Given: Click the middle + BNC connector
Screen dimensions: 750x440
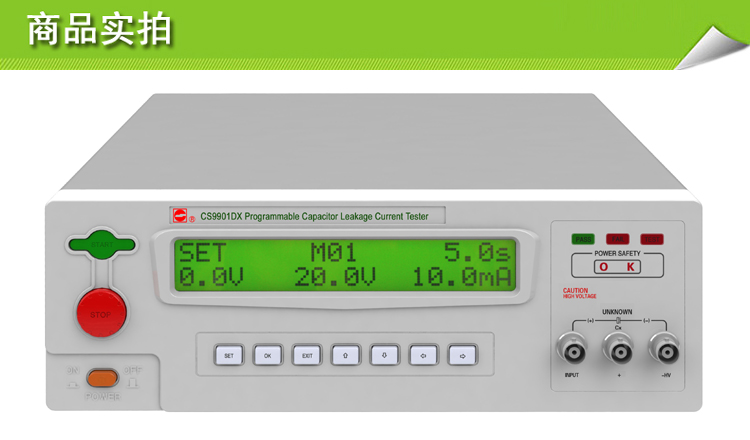Looking at the screenshot, I should pyautogui.click(x=618, y=349).
